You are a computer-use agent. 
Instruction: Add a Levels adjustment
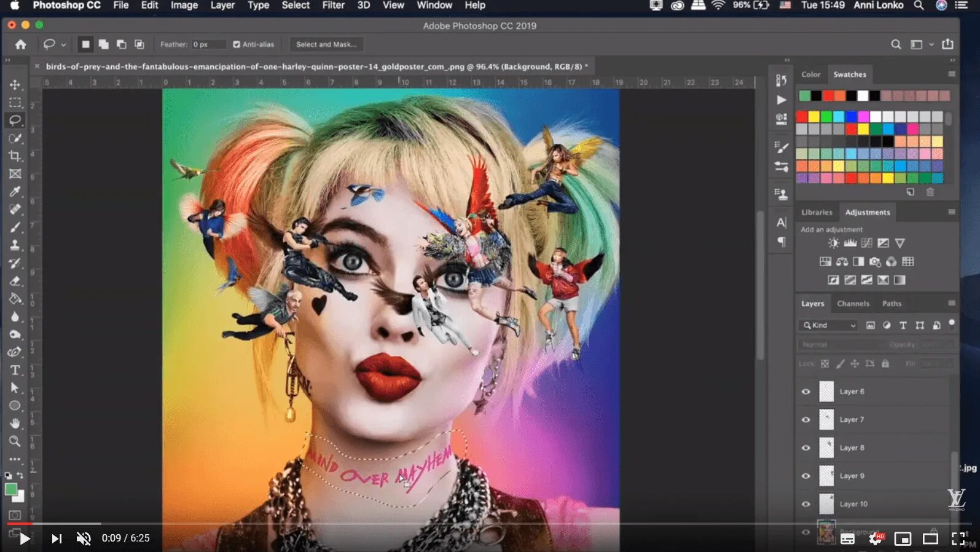coord(850,243)
